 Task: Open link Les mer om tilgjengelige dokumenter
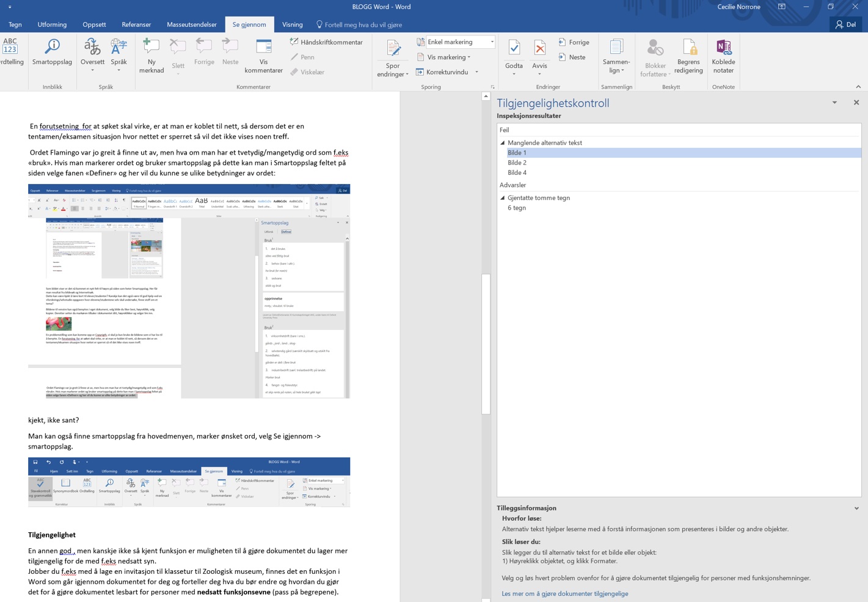click(564, 593)
